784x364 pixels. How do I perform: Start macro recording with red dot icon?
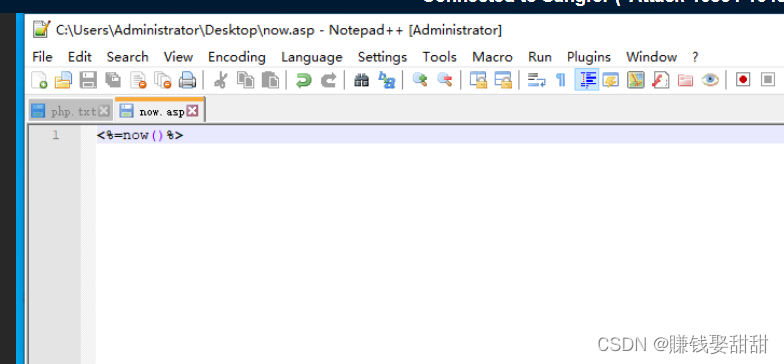point(743,80)
